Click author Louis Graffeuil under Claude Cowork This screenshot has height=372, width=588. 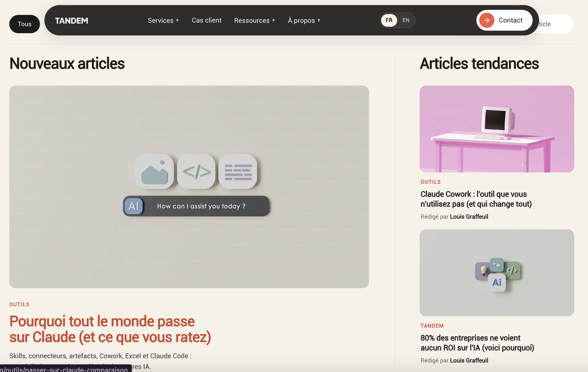coord(469,217)
